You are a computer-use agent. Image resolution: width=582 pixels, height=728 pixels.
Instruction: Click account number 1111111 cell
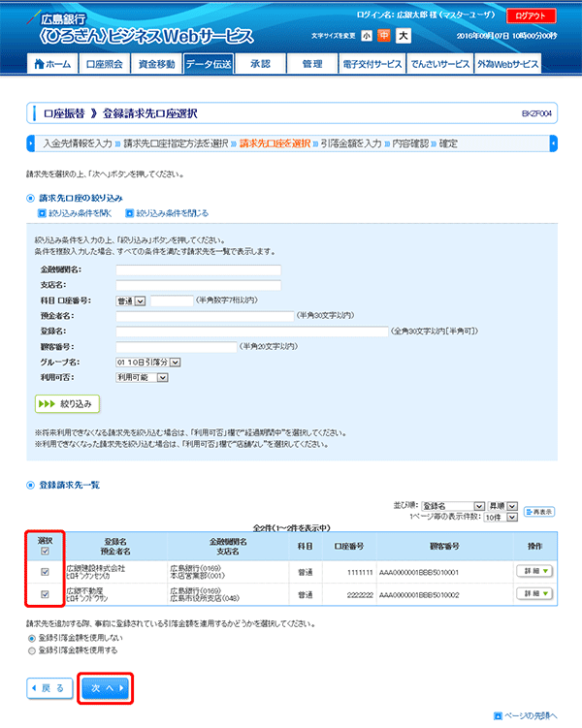[360, 573]
